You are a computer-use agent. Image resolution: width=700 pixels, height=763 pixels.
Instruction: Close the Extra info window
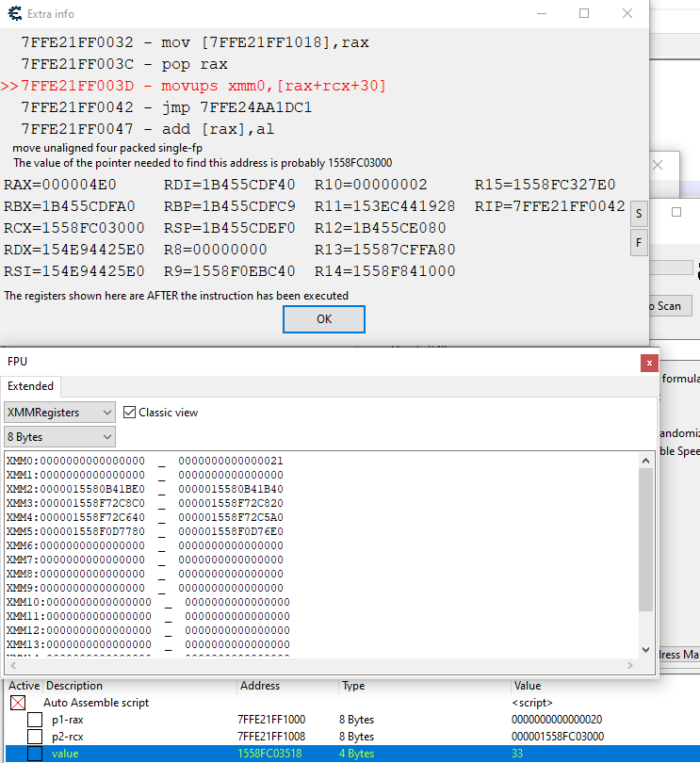627,14
